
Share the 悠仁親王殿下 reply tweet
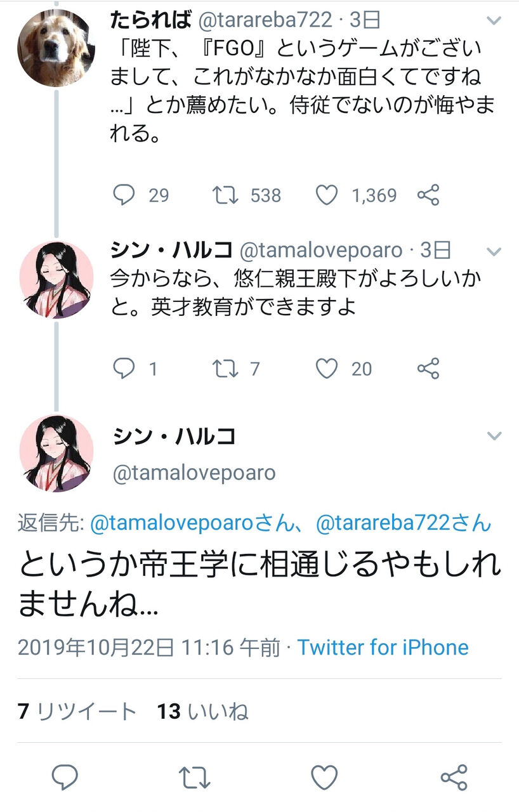428,368
